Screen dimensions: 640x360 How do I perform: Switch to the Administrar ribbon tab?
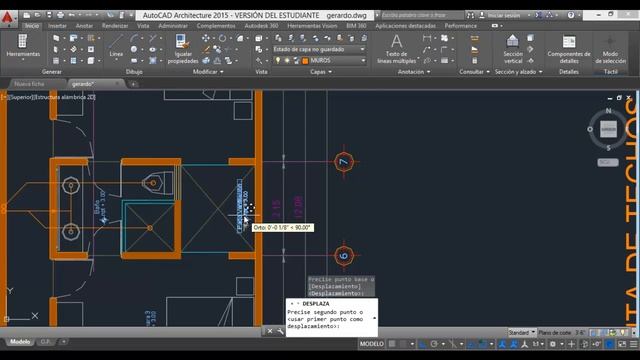(173, 26)
